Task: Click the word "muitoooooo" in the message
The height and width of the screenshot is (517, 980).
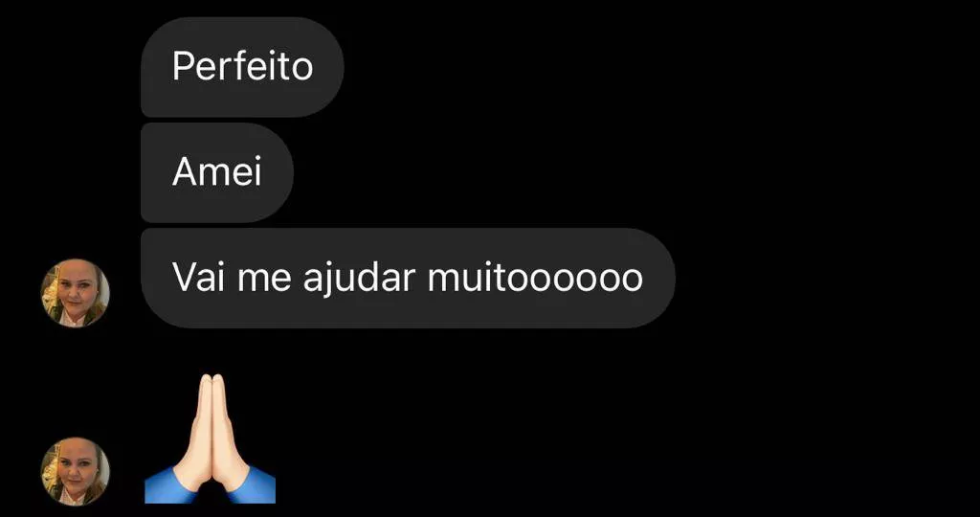Action: (535, 278)
